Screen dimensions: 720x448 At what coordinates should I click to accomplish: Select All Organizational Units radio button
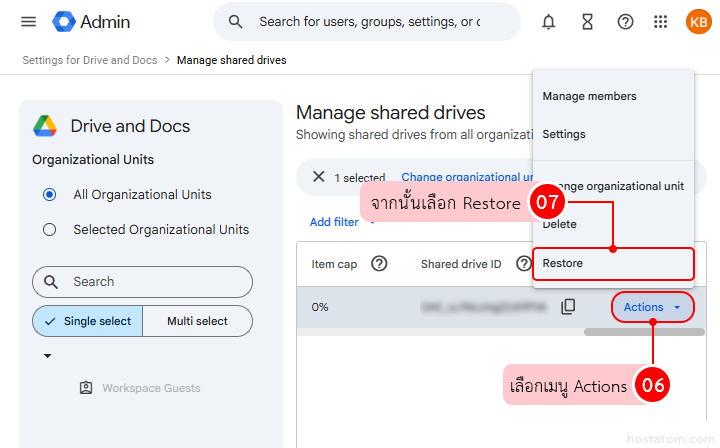[x=50, y=195]
